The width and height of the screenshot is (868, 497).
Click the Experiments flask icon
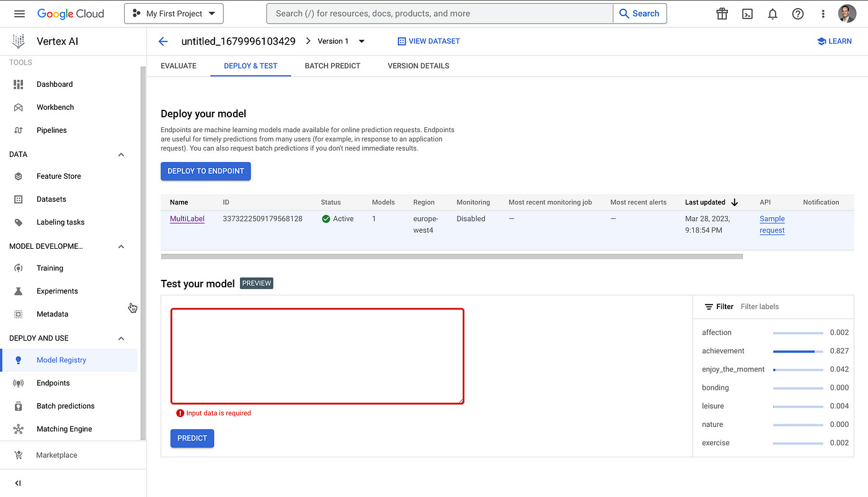coord(19,291)
